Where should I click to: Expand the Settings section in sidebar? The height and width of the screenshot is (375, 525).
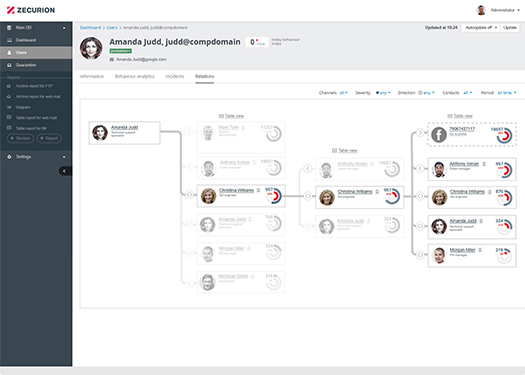click(x=36, y=157)
